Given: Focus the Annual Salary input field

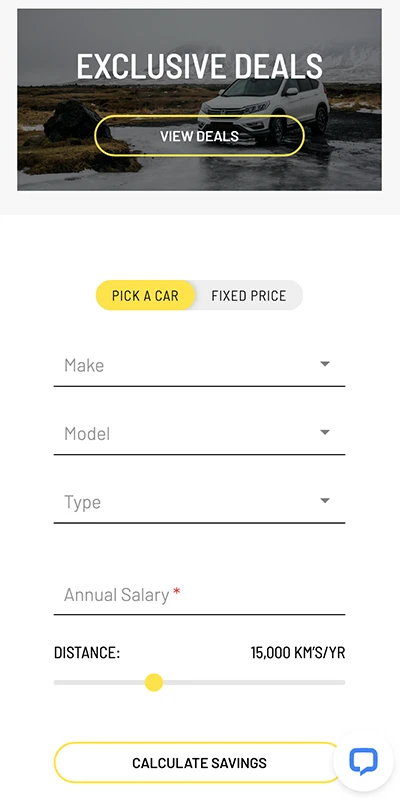Looking at the screenshot, I should click(x=199, y=595).
